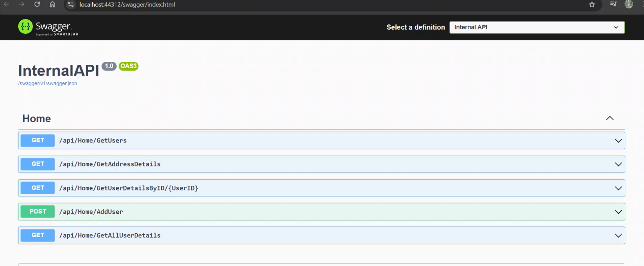Image resolution: width=644 pixels, height=266 pixels.
Task: Open the Select a definition dropdown
Action: coord(537,27)
